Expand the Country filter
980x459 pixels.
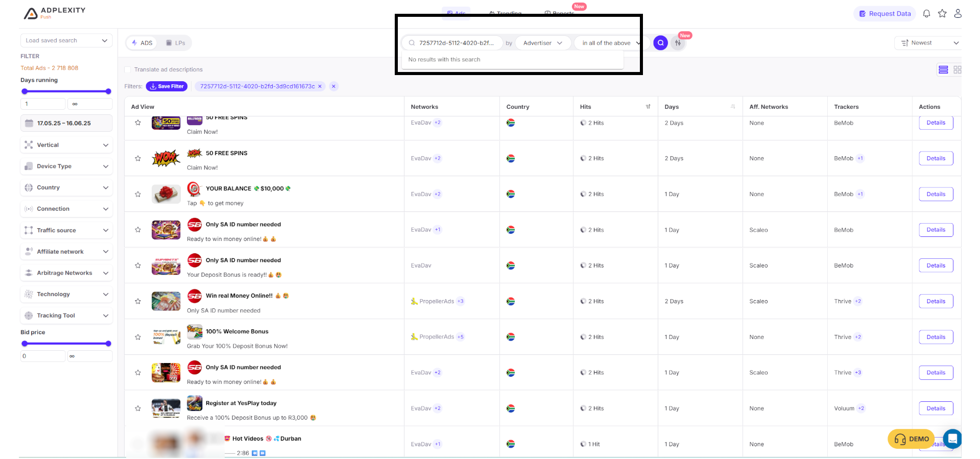tap(66, 187)
